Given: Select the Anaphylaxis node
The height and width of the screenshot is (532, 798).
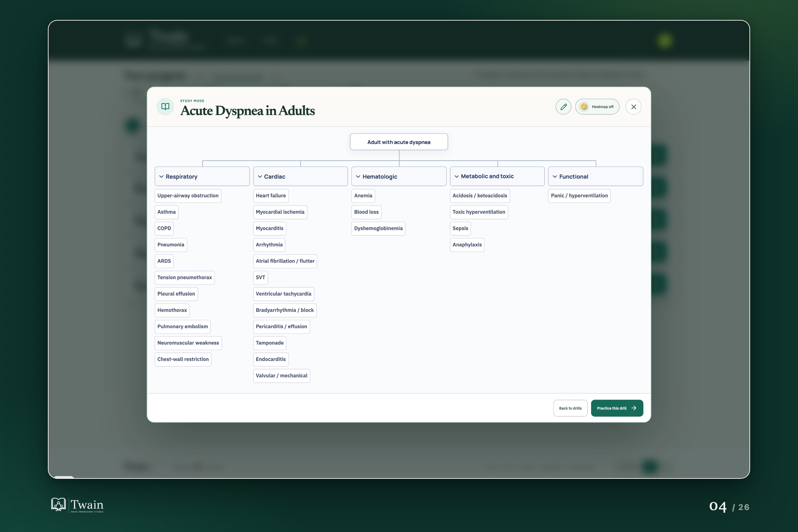Looking at the screenshot, I should [467, 245].
